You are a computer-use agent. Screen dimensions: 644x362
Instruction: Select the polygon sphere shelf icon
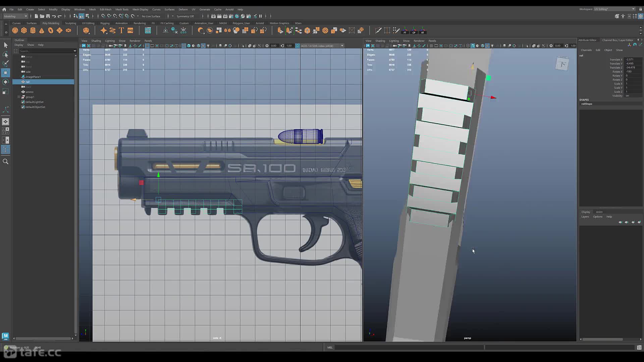pyautogui.click(x=15, y=31)
